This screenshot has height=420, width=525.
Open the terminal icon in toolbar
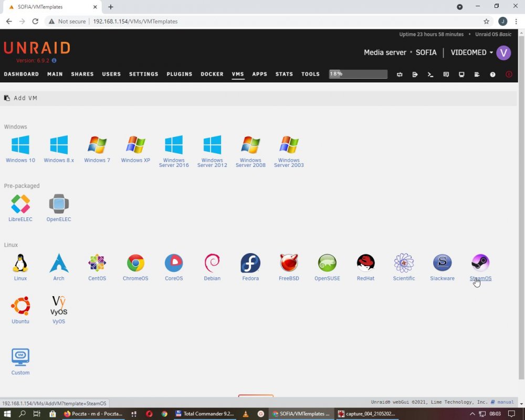click(x=430, y=75)
